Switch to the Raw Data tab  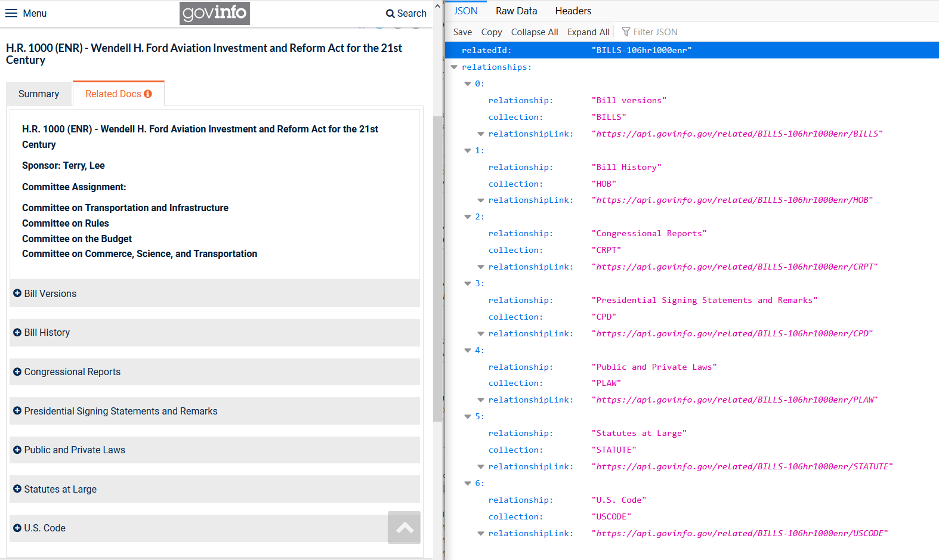(x=516, y=11)
